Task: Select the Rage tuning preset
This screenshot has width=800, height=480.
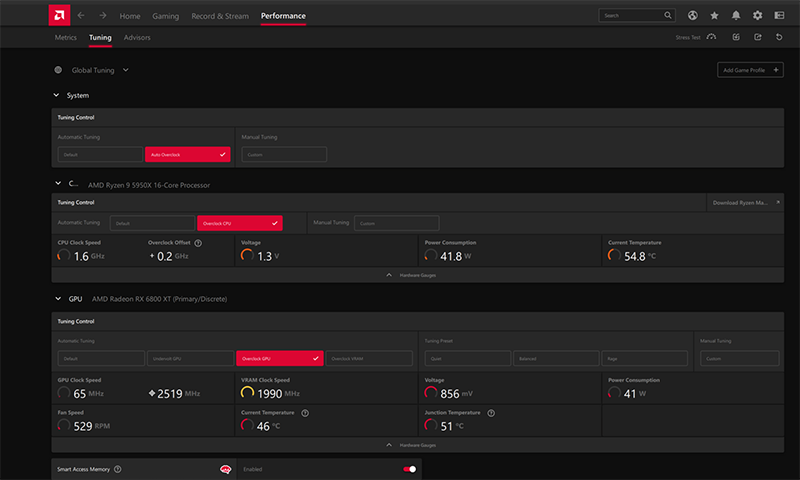Action: pos(644,358)
